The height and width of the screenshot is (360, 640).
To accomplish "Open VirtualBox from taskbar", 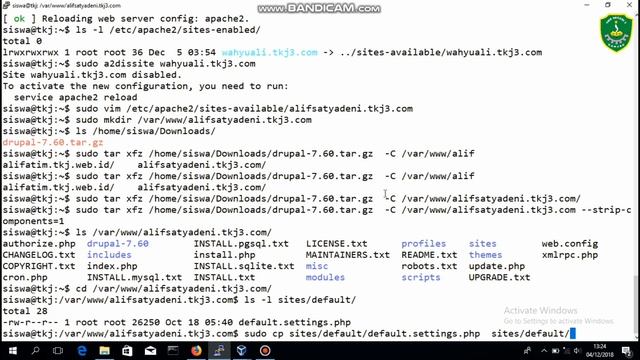I will (x=242, y=351).
